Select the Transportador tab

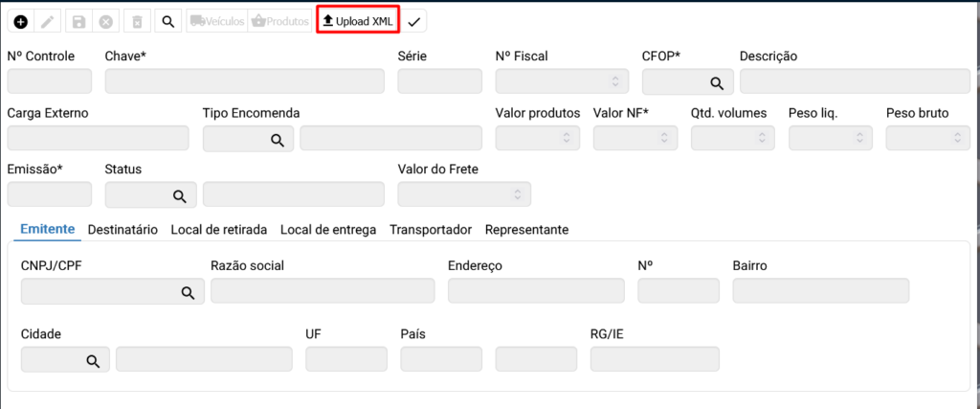pos(431,230)
